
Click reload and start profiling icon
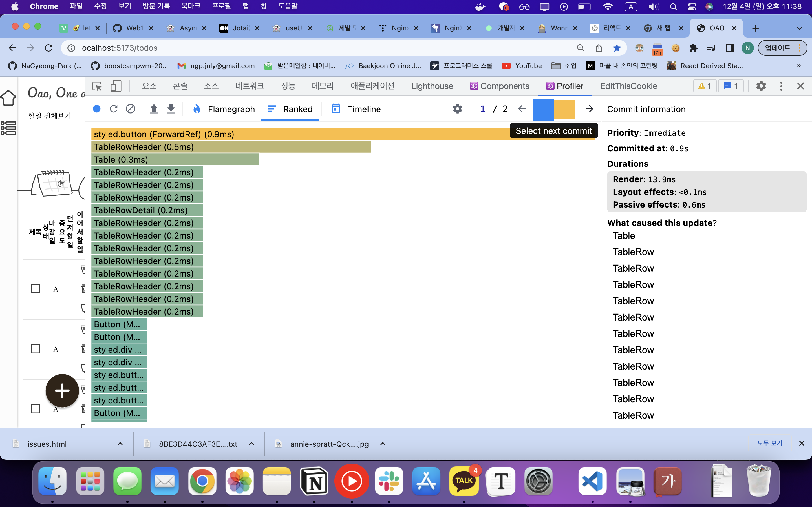click(113, 109)
